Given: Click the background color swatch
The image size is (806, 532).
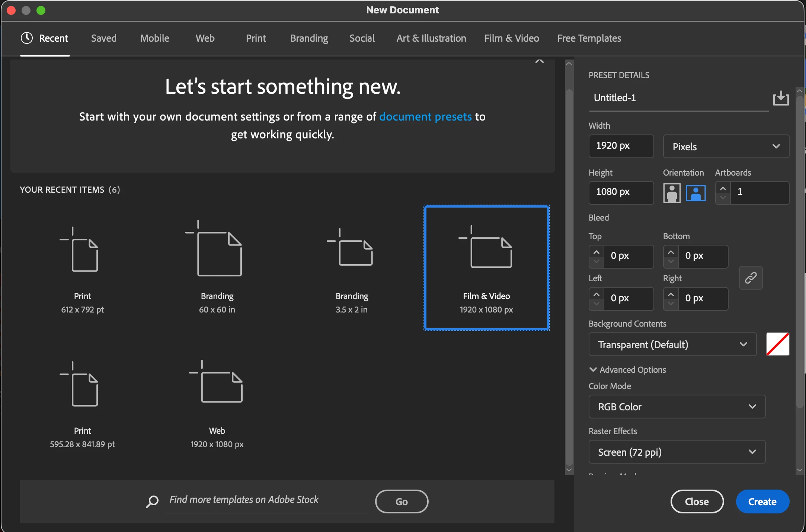Looking at the screenshot, I should pyautogui.click(x=777, y=344).
